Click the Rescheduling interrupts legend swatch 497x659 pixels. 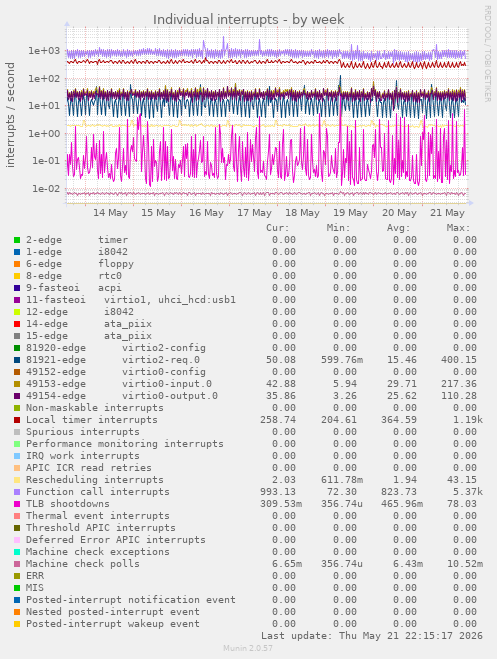click(x=17, y=480)
